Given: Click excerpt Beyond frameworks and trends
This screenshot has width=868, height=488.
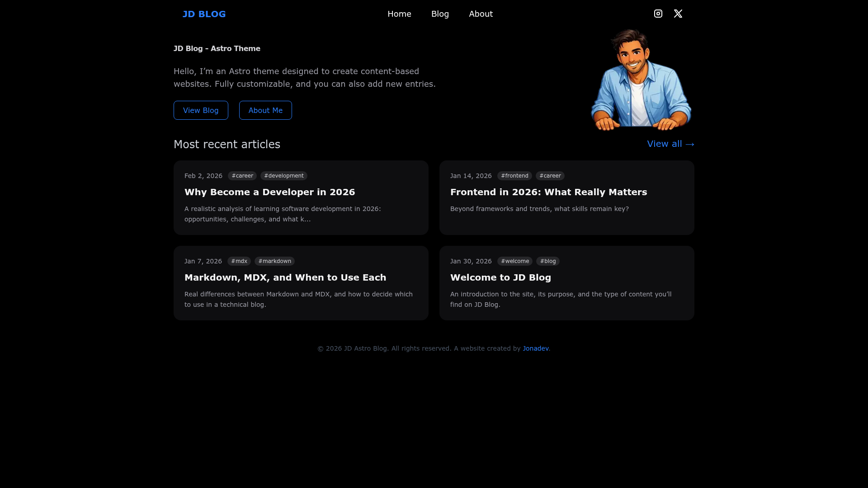Looking at the screenshot, I should (x=539, y=209).
